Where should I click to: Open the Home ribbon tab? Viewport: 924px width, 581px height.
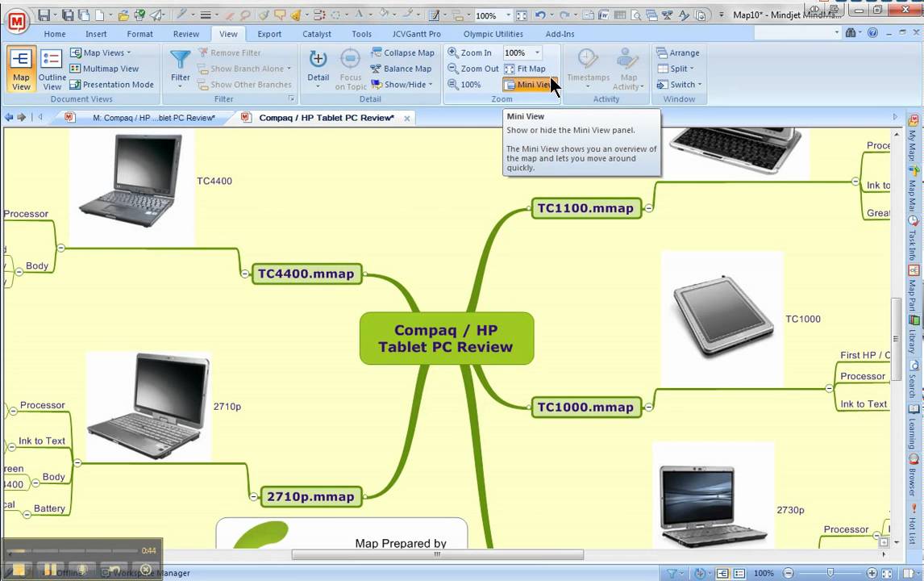(x=55, y=34)
